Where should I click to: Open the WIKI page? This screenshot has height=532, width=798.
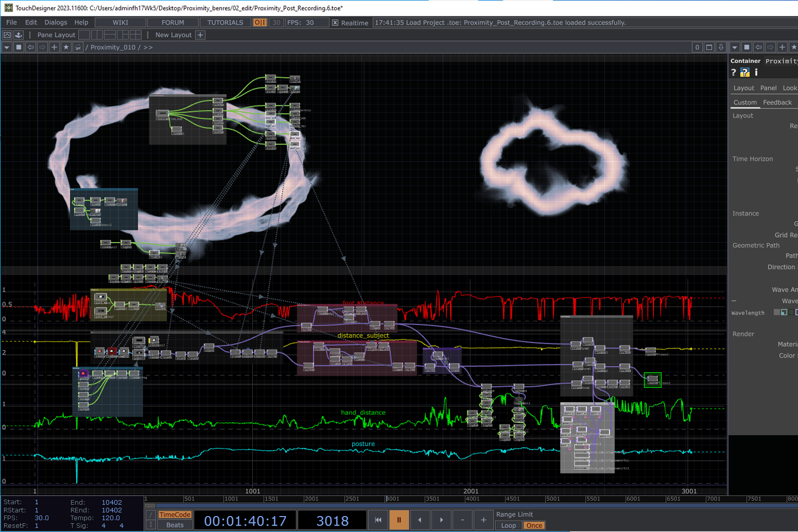pos(120,22)
